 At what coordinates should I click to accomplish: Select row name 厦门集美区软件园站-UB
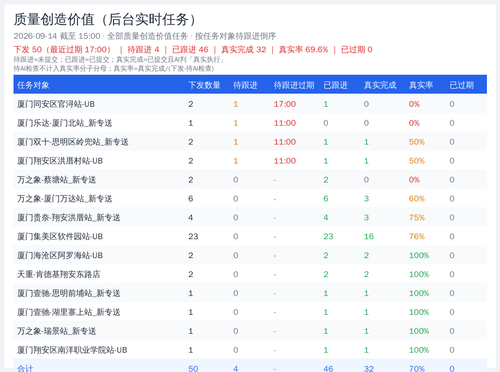[60, 237]
